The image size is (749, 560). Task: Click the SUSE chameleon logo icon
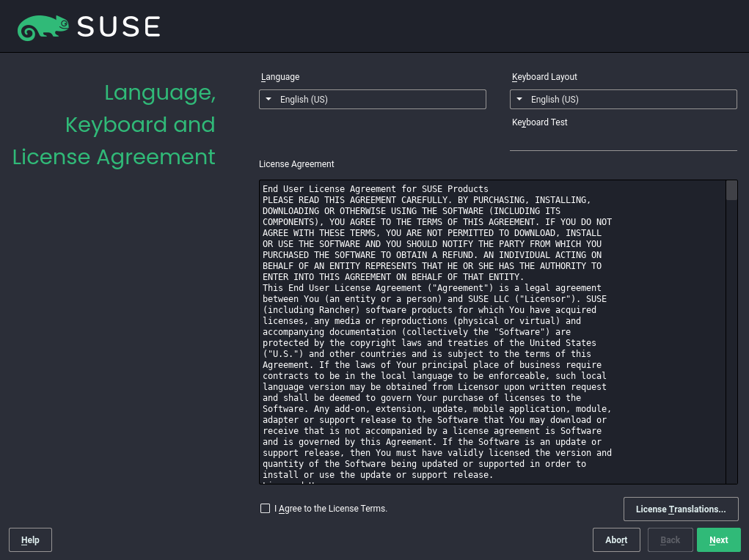pyautogui.click(x=43, y=27)
